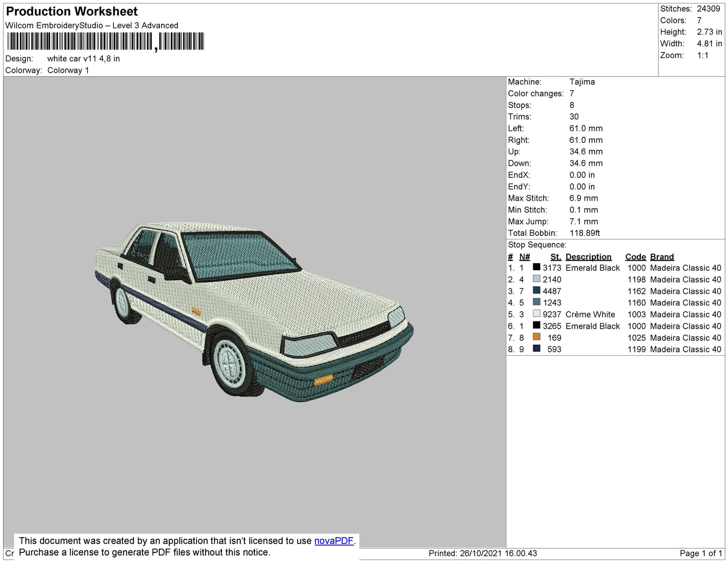
Task: Click the Min Stitch value 0.1 mm
Action: point(583,210)
